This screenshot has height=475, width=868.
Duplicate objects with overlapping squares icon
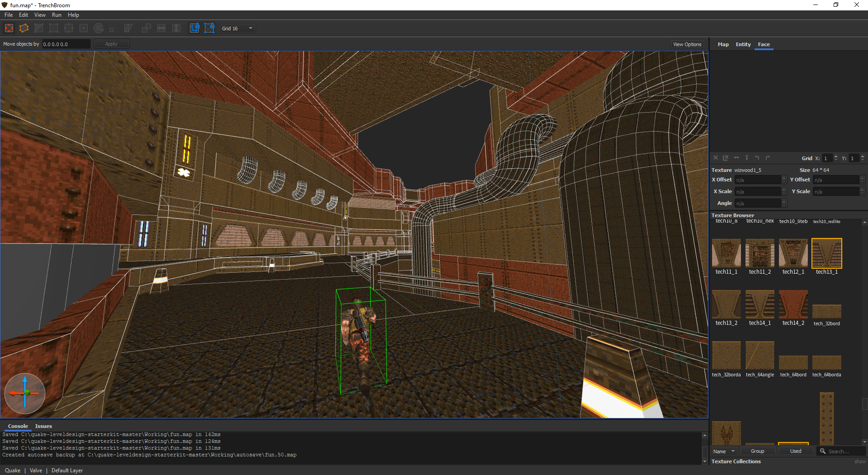[146, 28]
